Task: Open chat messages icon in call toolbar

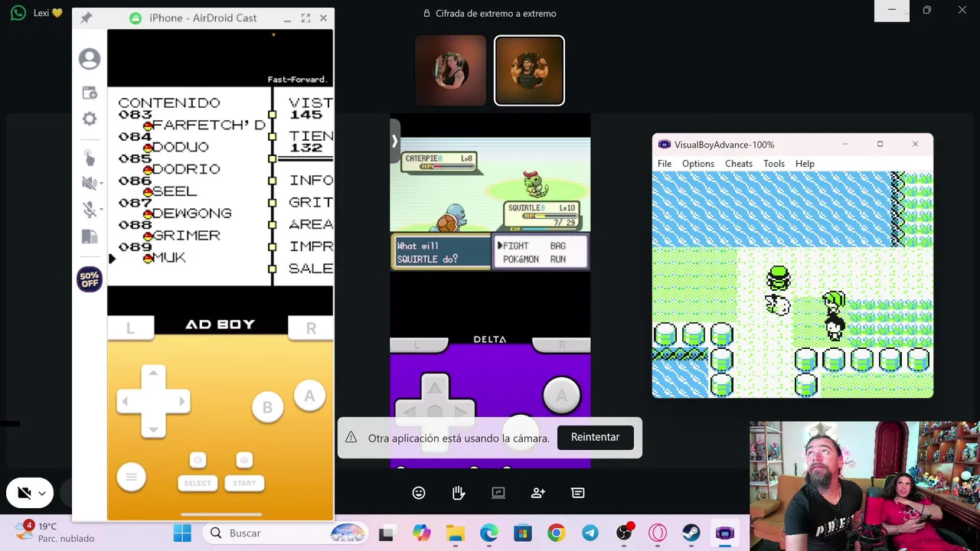Action: 578,493
